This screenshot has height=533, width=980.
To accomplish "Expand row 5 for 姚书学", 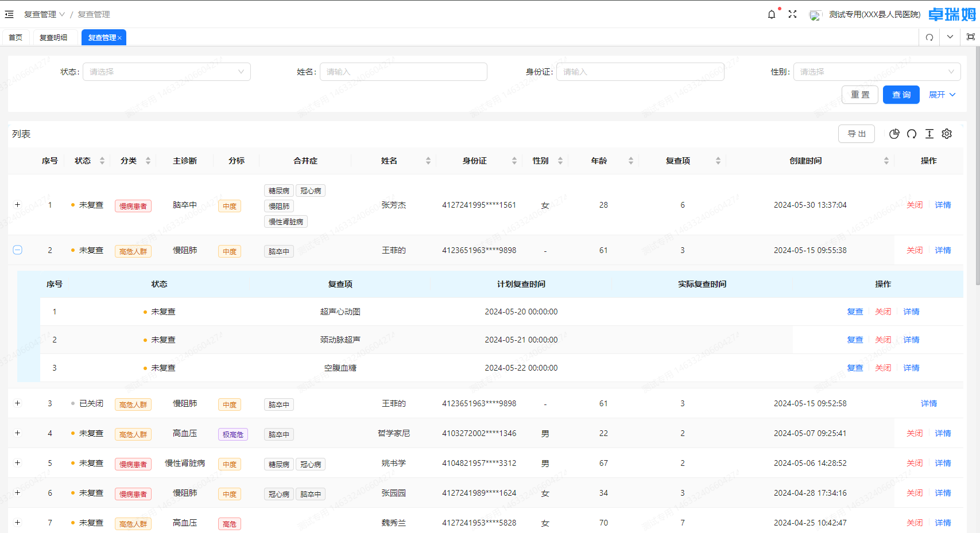I will click(x=17, y=463).
